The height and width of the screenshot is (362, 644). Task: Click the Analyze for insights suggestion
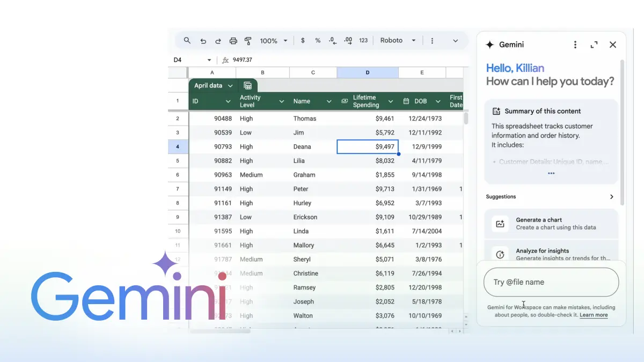(551, 253)
